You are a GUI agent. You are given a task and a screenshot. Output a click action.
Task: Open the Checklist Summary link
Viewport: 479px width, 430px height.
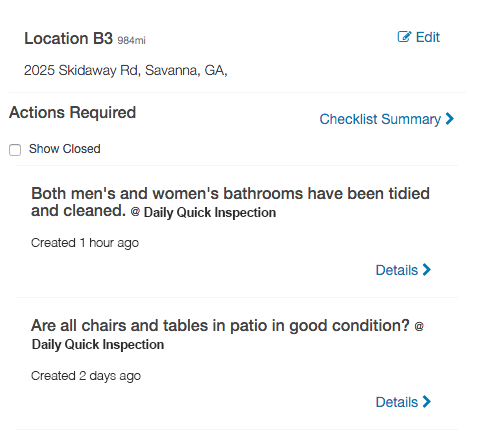pyautogui.click(x=387, y=119)
